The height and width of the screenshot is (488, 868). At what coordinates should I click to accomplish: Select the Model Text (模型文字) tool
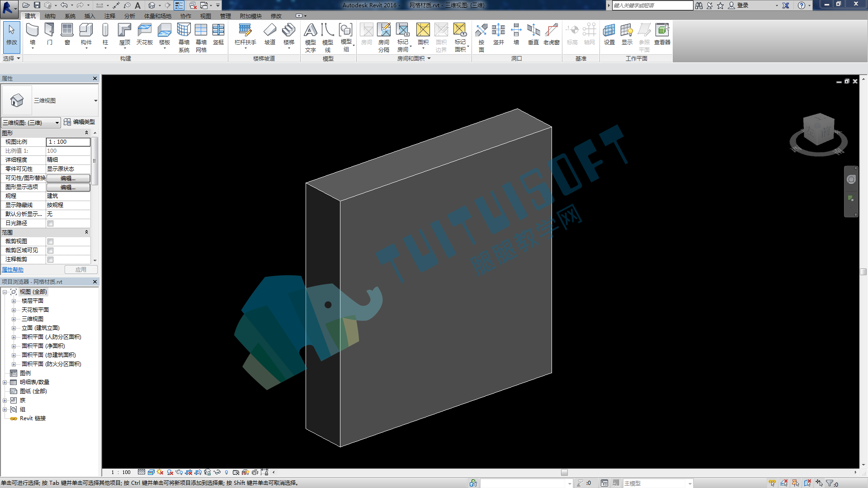311,38
